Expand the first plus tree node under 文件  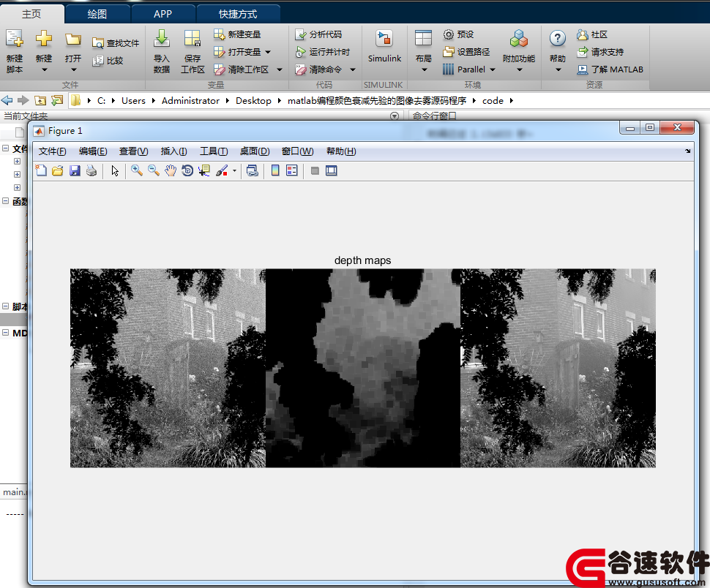pyautogui.click(x=18, y=161)
